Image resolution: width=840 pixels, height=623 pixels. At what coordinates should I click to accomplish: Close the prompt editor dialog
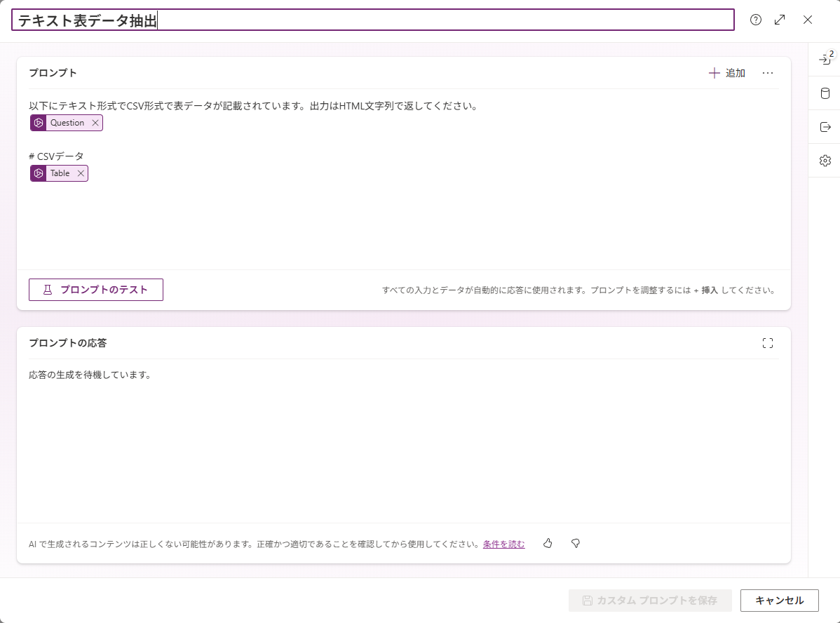click(x=807, y=20)
